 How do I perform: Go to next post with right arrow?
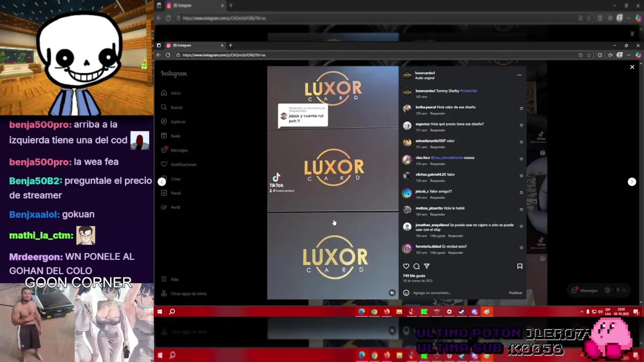632,182
